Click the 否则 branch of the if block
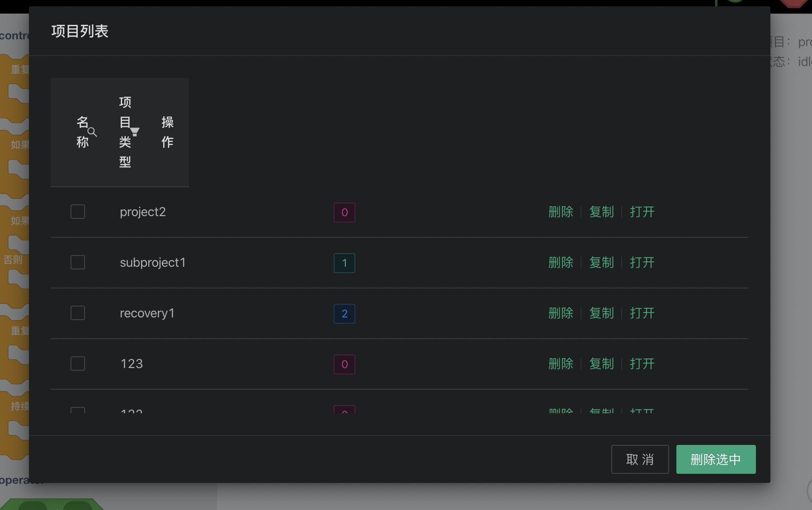The width and height of the screenshot is (812, 510). click(15, 260)
